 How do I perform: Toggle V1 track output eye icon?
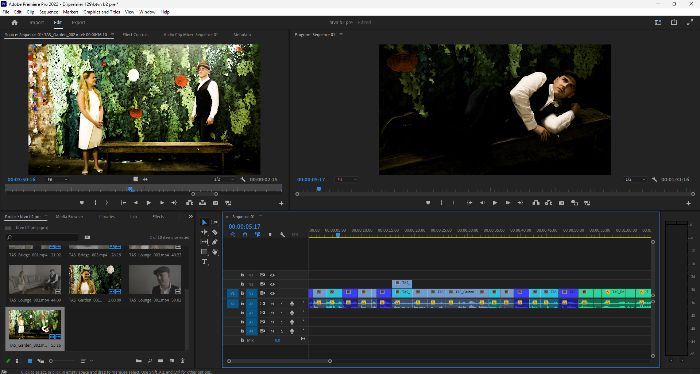[272, 293]
